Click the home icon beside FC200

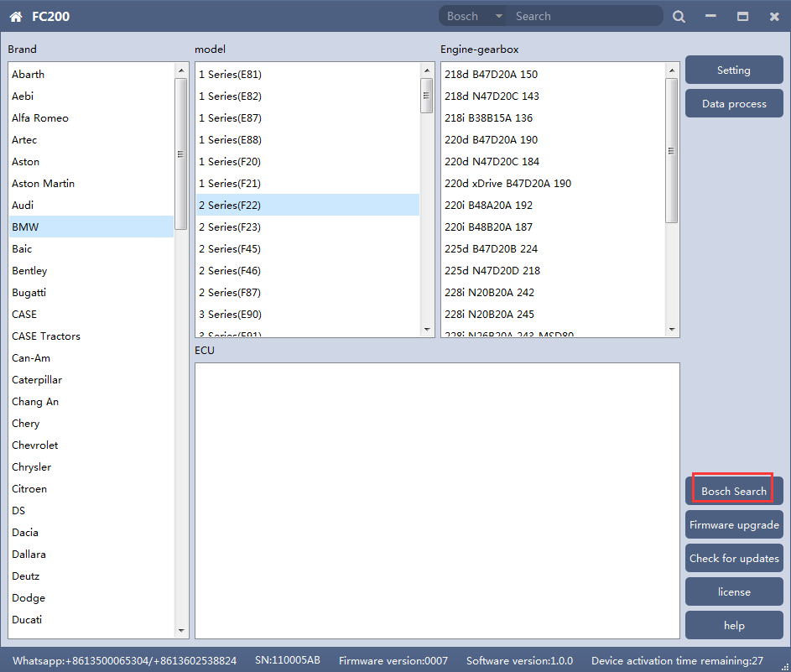[16, 17]
